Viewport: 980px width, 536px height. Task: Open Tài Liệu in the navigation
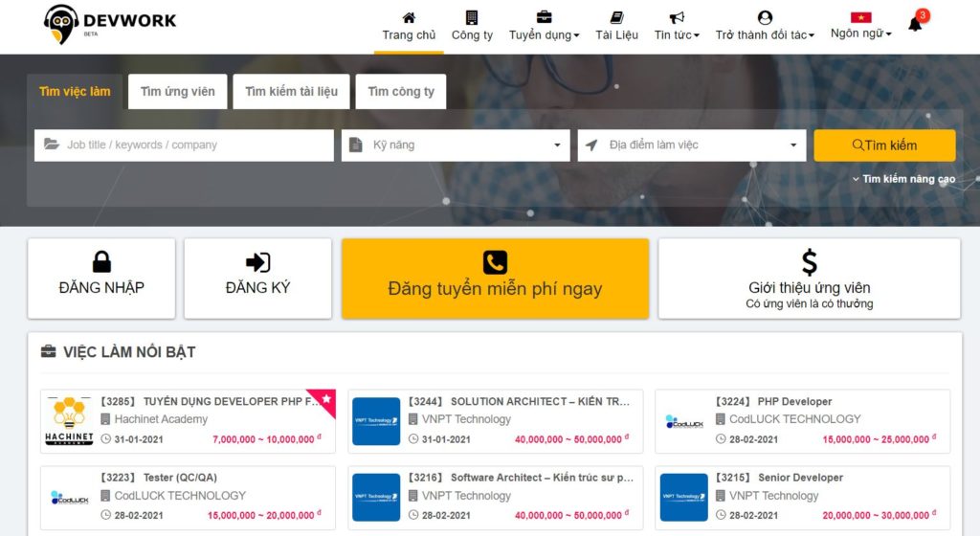pos(617,35)
